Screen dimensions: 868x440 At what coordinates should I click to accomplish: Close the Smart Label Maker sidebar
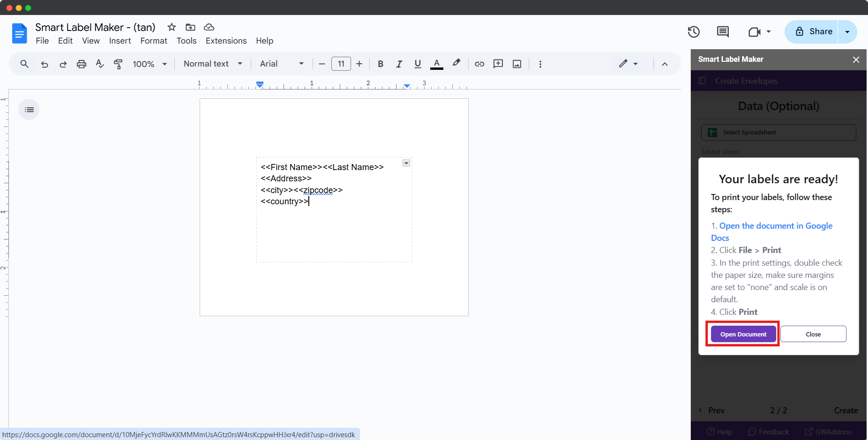pos(856,60)
